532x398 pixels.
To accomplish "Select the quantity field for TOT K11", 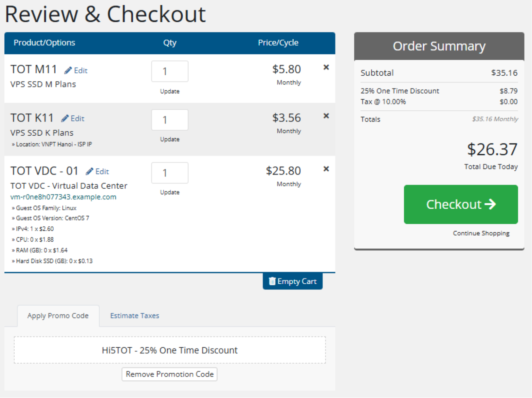I will pyautogui.click(x=170, y=120).
